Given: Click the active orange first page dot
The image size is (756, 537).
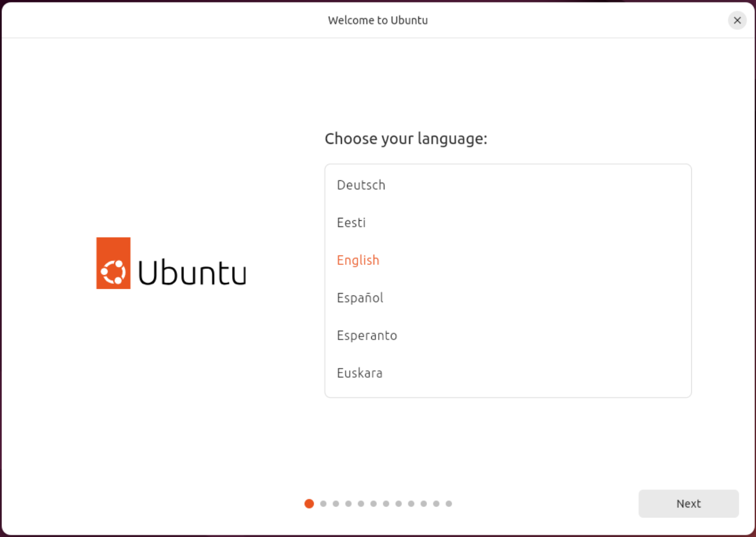Looking at the screenshot, I should (309, 504).
